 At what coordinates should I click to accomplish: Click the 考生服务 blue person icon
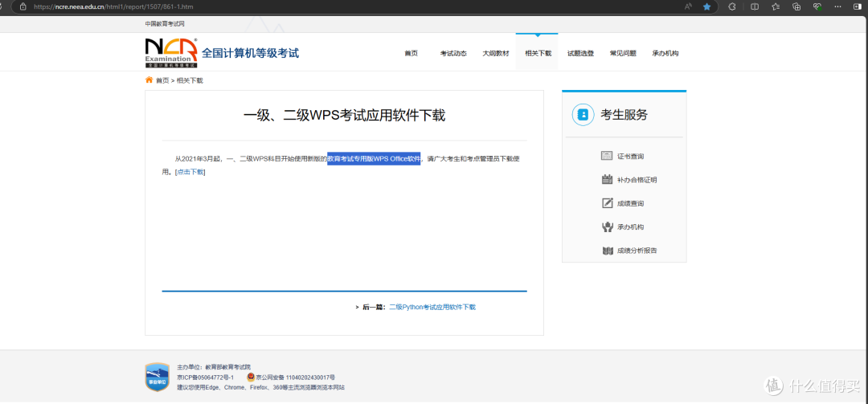583,115
